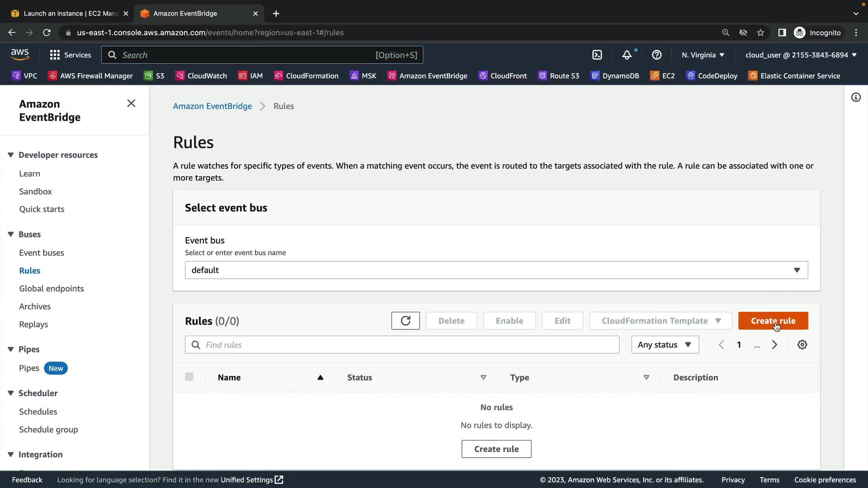
Task: Open the DynamoDB shortcut in favorites bar
Action: click(x=615, y=76)
